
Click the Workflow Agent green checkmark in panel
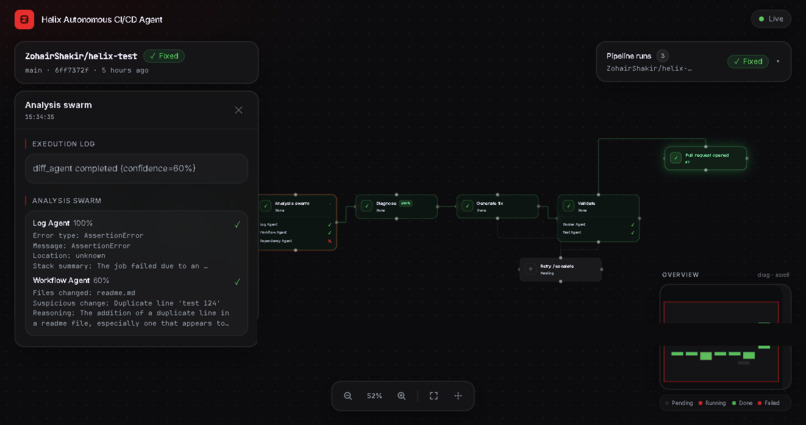237,282
